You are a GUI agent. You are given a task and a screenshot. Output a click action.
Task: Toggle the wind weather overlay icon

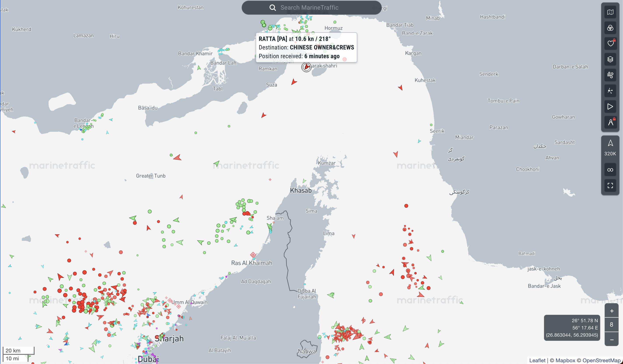tap(610, 75)
